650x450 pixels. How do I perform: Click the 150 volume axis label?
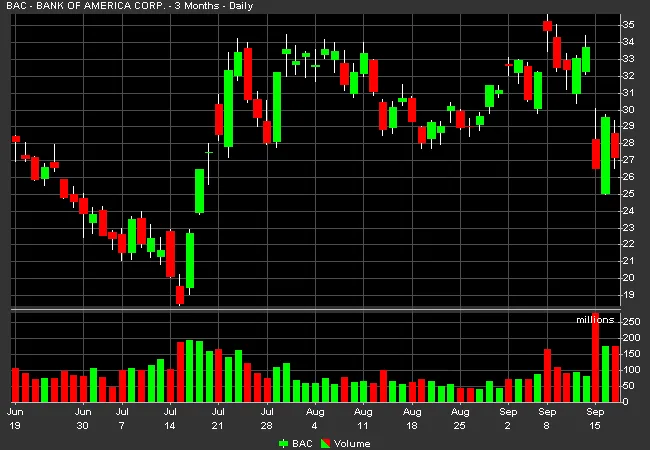[x=631, y=354]
